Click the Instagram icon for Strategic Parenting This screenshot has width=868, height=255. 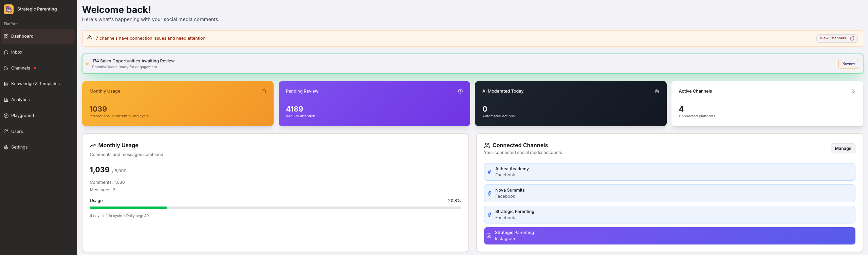(489, 236)
